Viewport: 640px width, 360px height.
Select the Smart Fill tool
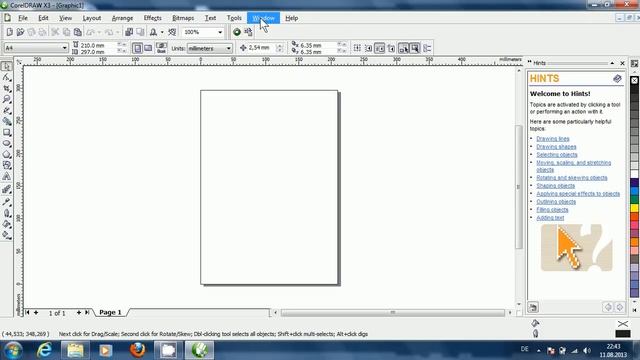coord(7,122)
